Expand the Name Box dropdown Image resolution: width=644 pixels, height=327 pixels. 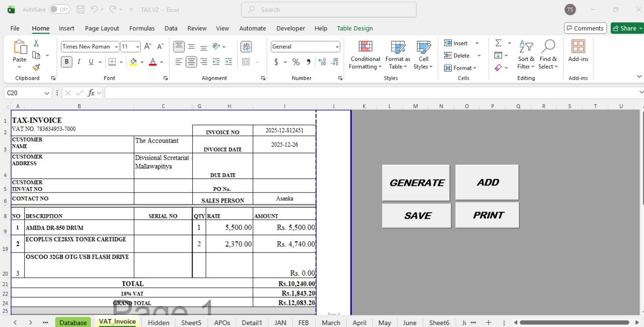pyautogui.click(x=47, y=93)
